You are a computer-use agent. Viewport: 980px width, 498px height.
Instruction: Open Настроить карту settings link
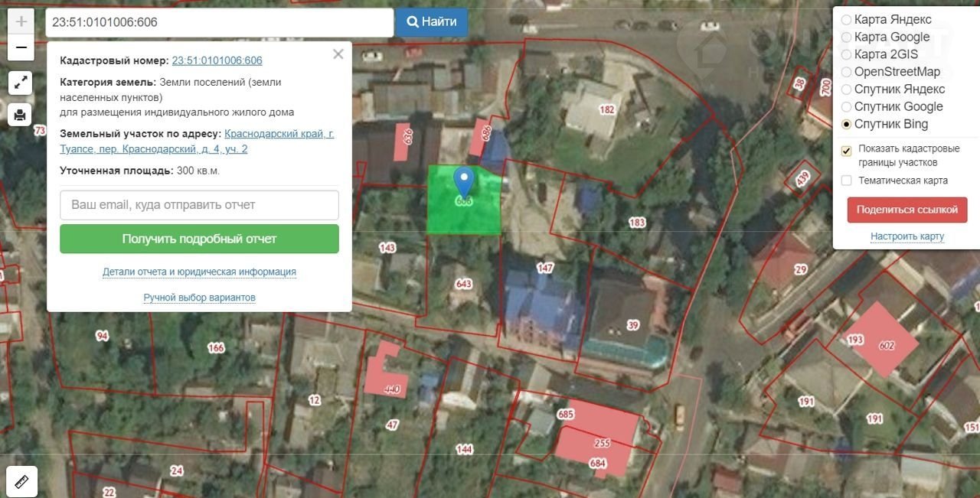tap(906, 236)
